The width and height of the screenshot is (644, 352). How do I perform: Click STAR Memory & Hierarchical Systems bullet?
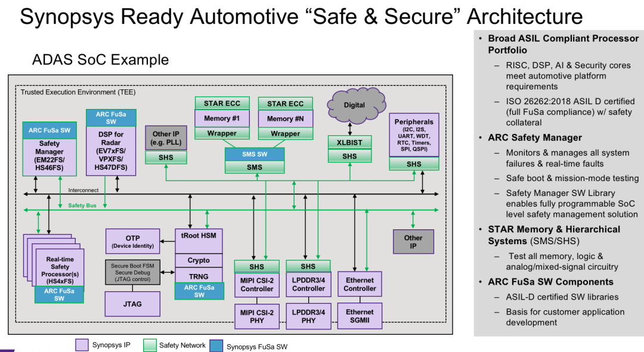pos(554,235)
